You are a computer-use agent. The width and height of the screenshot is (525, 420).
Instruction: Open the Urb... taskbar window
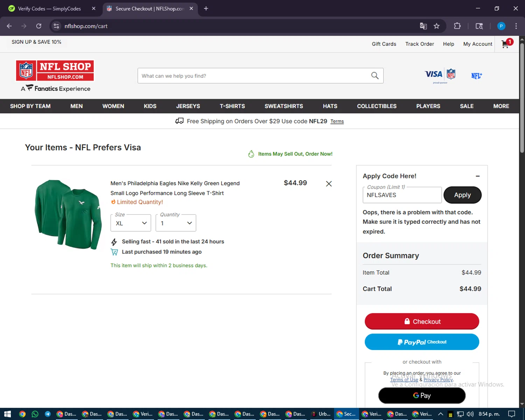coord(321,414)
